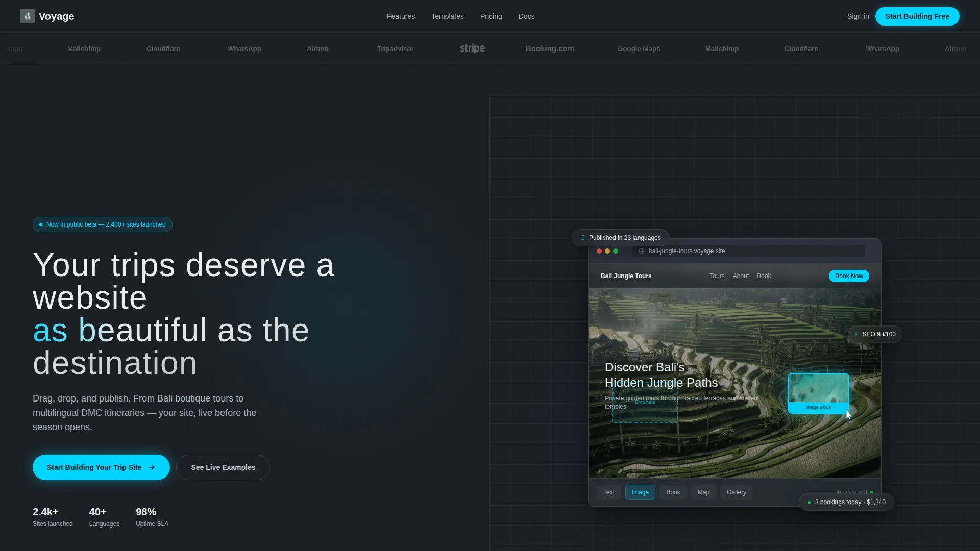Click the 2.4k+ Sites launched stat

click(x=53, y=517)
